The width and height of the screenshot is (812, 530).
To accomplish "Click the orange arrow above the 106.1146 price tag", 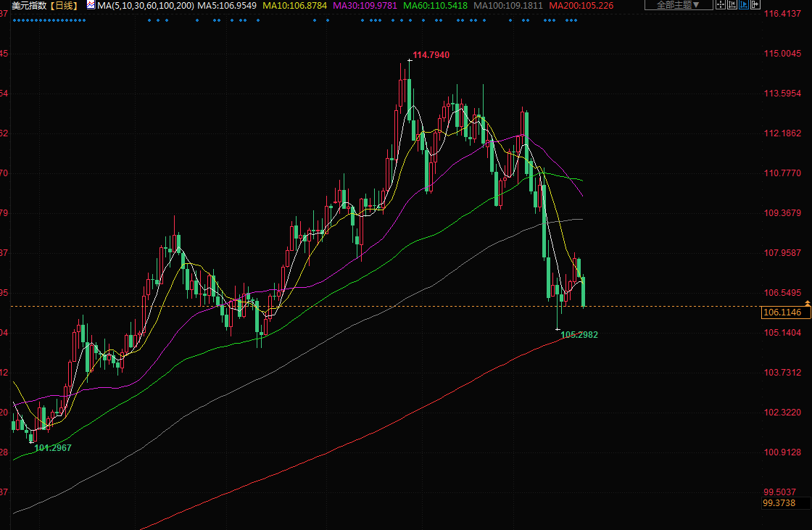I will click(x=807, y=302).
